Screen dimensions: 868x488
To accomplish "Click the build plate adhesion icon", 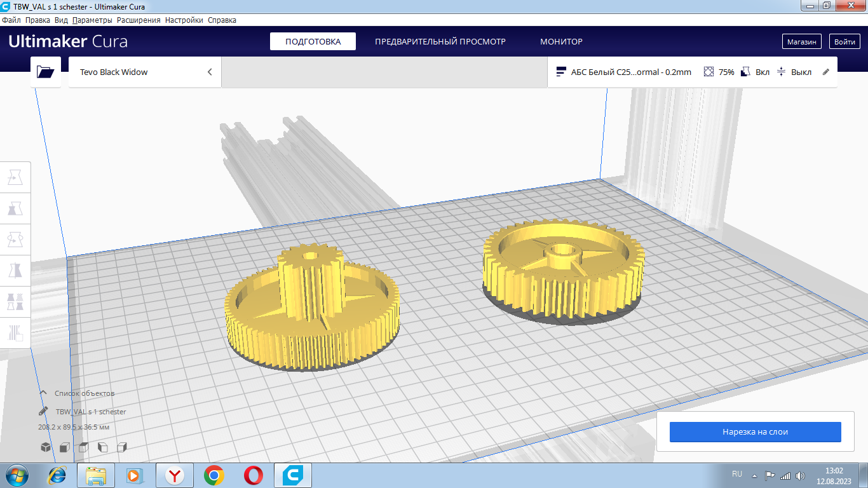I will click(782, 72).
